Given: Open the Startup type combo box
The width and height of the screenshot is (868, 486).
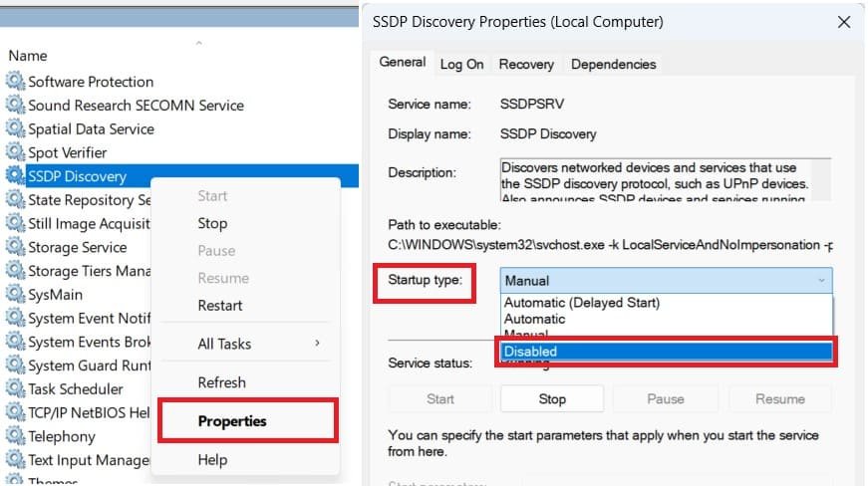Looking at the screenshot, I should coord(666,281).
